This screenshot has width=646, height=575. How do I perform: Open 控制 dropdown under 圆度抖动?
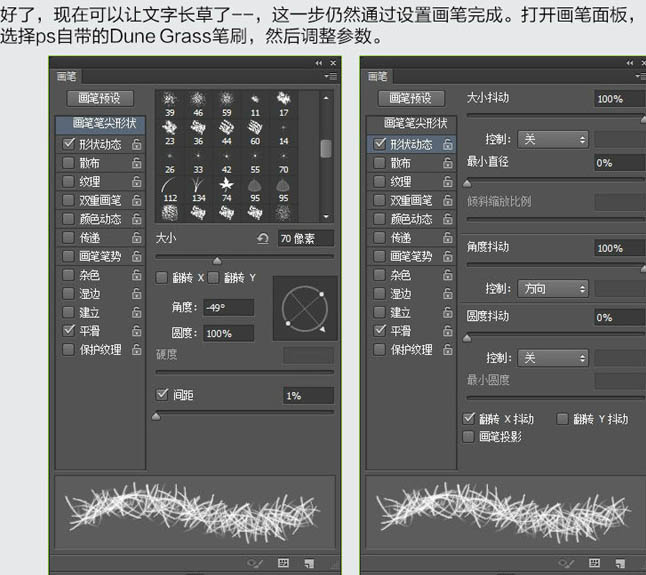pyautogui.click(x=553, y=358)
